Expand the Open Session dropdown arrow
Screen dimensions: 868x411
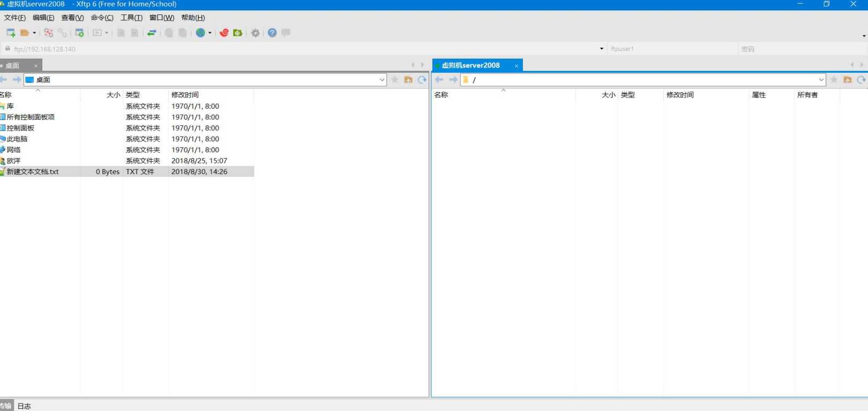[x=34, y=33]
